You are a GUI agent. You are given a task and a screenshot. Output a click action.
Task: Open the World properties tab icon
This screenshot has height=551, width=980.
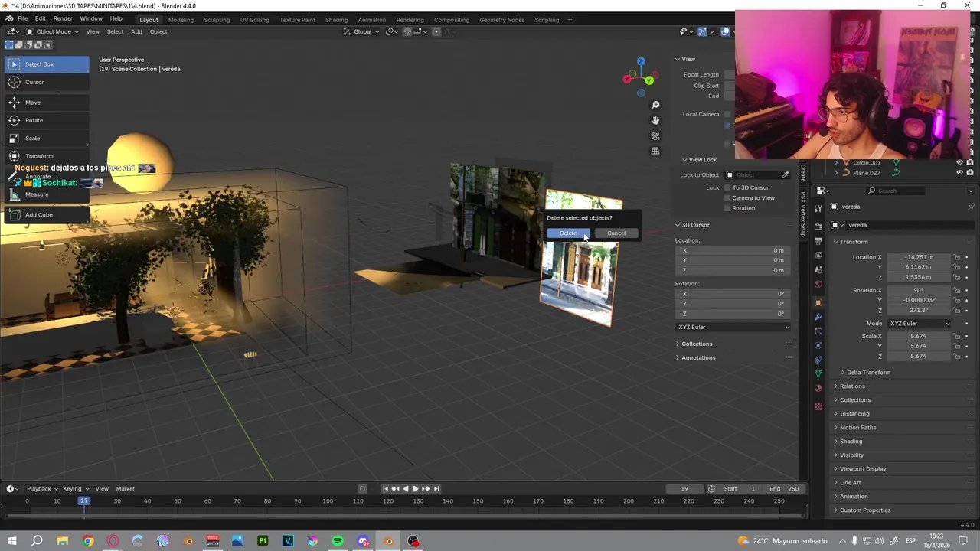click(818, 285)
